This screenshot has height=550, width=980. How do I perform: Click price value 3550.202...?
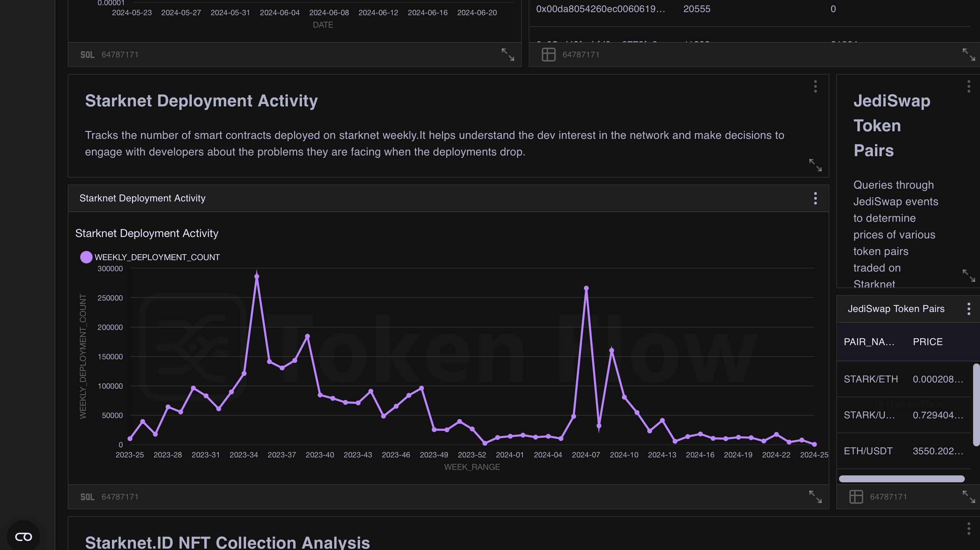click(x=938, y=451)
